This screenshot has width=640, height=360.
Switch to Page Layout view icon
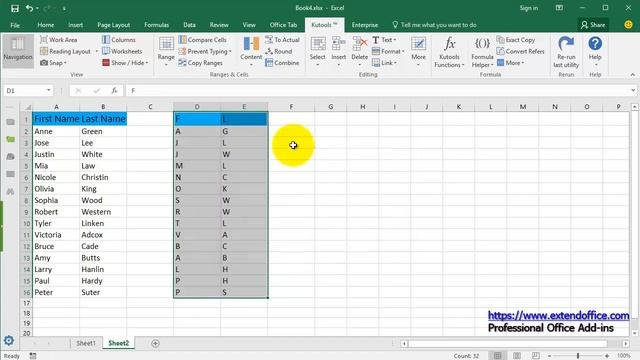(x=517, y=356)
